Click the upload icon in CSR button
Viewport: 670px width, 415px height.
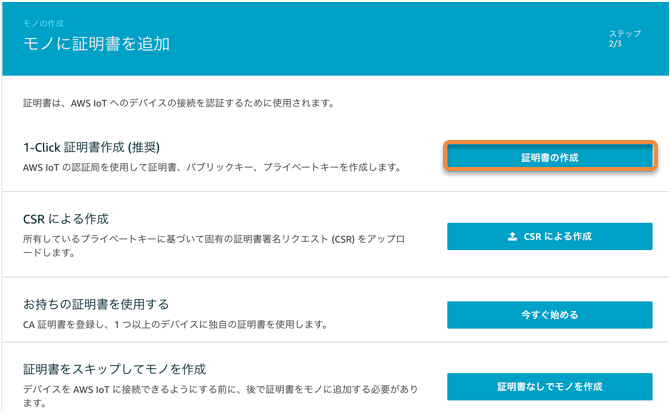tap(512, 236)
